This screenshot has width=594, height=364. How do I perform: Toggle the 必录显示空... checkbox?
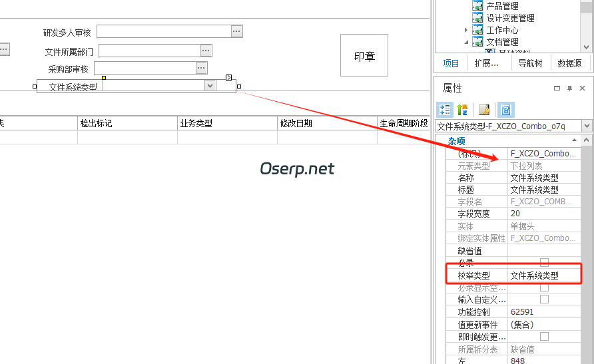click(544, 287)
